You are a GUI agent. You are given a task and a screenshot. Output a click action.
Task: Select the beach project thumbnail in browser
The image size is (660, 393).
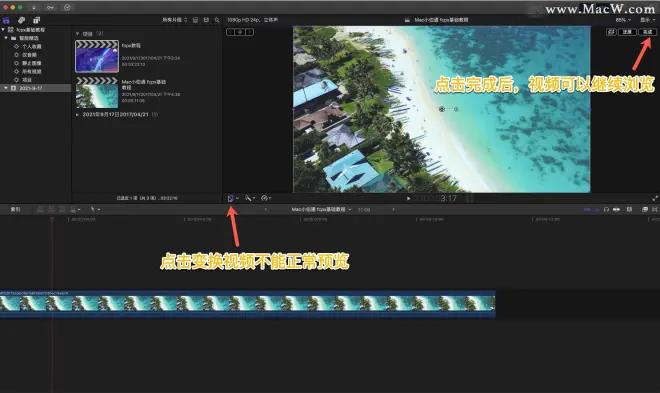coord(97,92)
